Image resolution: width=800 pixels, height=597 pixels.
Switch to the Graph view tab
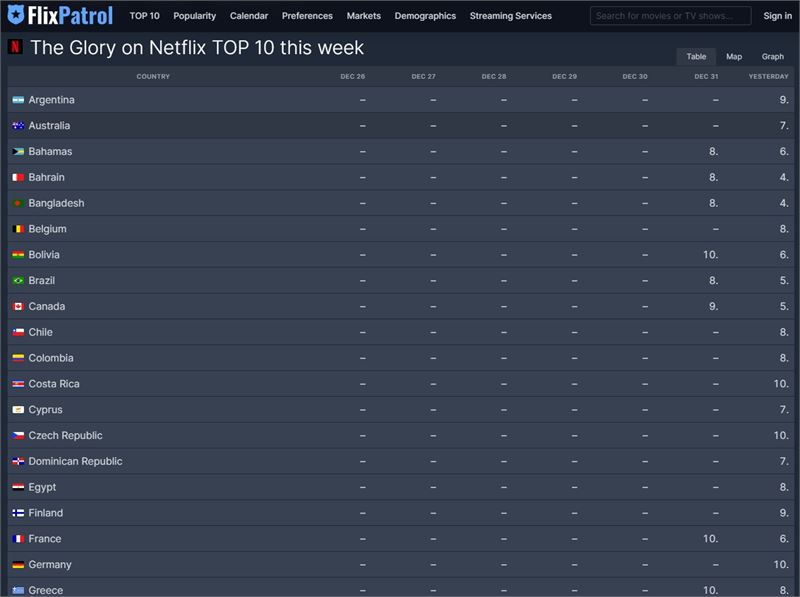point(772,57)
